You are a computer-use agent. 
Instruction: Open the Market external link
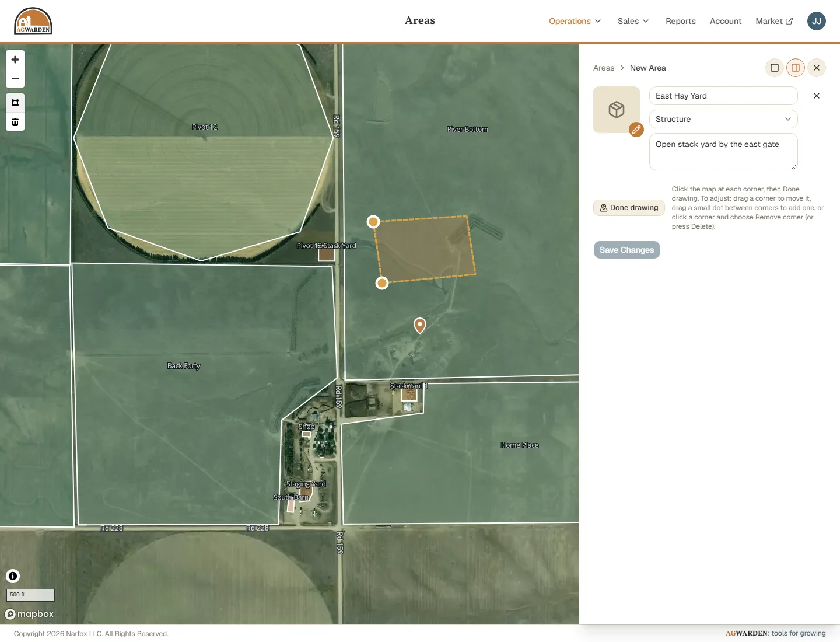click(774, 21)
